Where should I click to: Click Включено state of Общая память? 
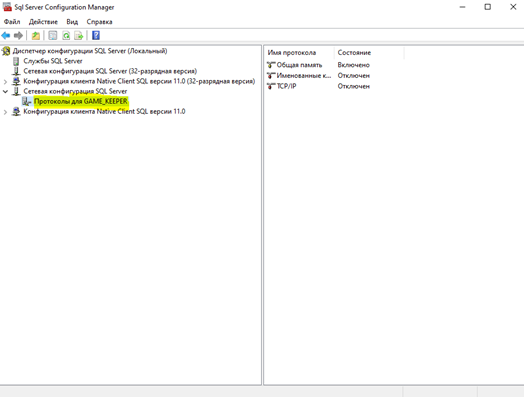pos(354,65)
